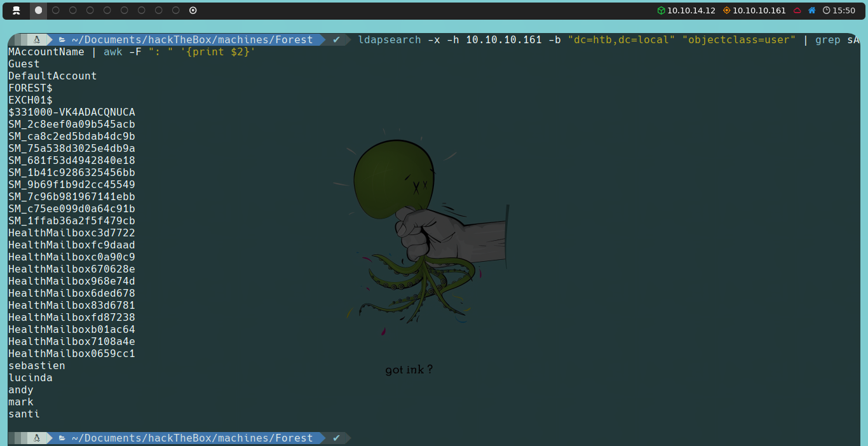Image resolution: width=868 pixels, height=446 pixels.
Task: Click the local IP 10.10.14.12 text
Action: point(691,10)
